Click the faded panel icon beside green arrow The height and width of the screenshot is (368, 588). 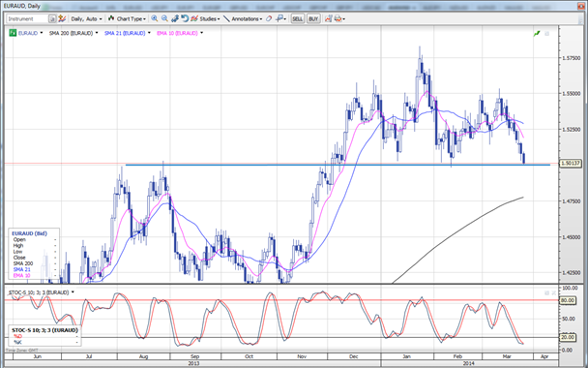546,34
